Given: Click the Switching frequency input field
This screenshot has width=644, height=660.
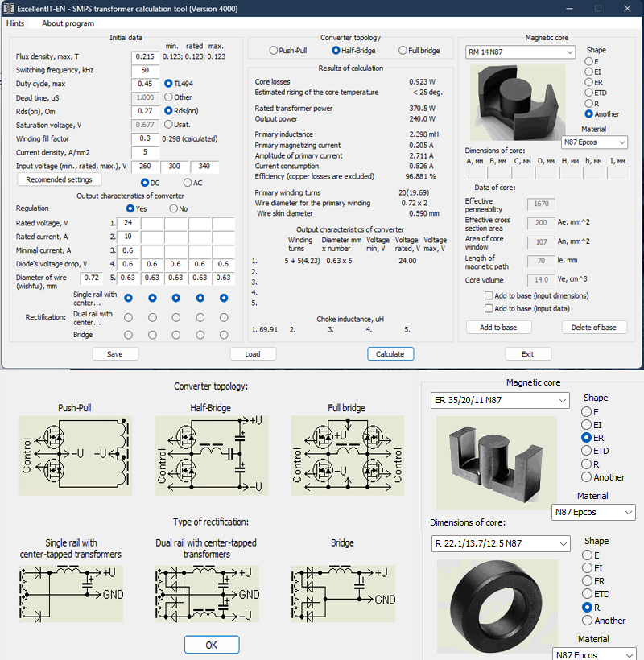Looking at the screenshot, I should [x=146, y=71].
